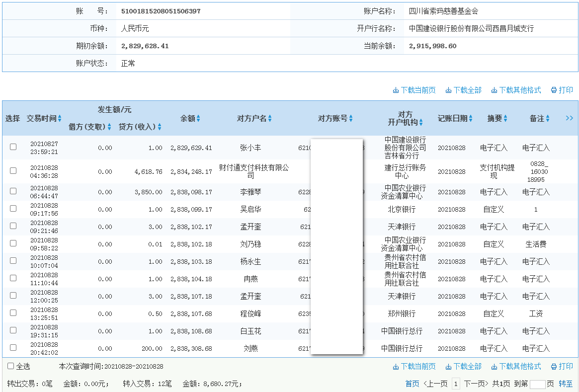The image size is (579, 392).
Task: Check the 全选 select-all checkbox
Action: pyautogui.click(x=11, y=366)
